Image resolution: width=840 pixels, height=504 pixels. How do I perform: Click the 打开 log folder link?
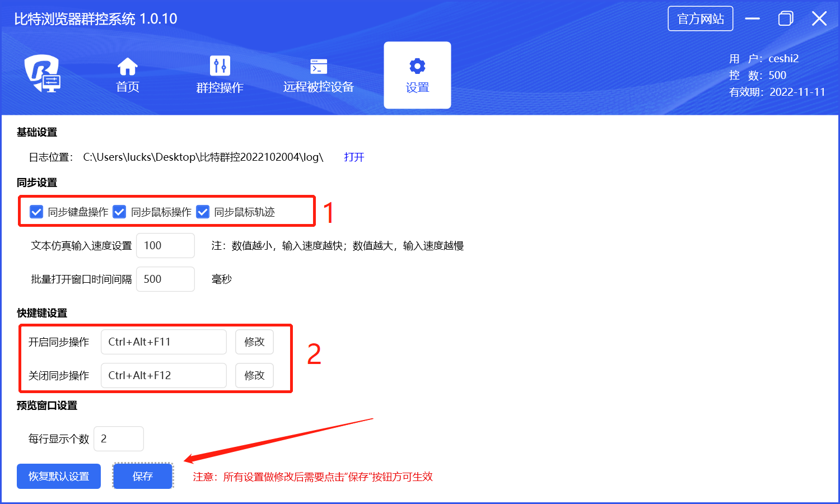coord(354,157)
